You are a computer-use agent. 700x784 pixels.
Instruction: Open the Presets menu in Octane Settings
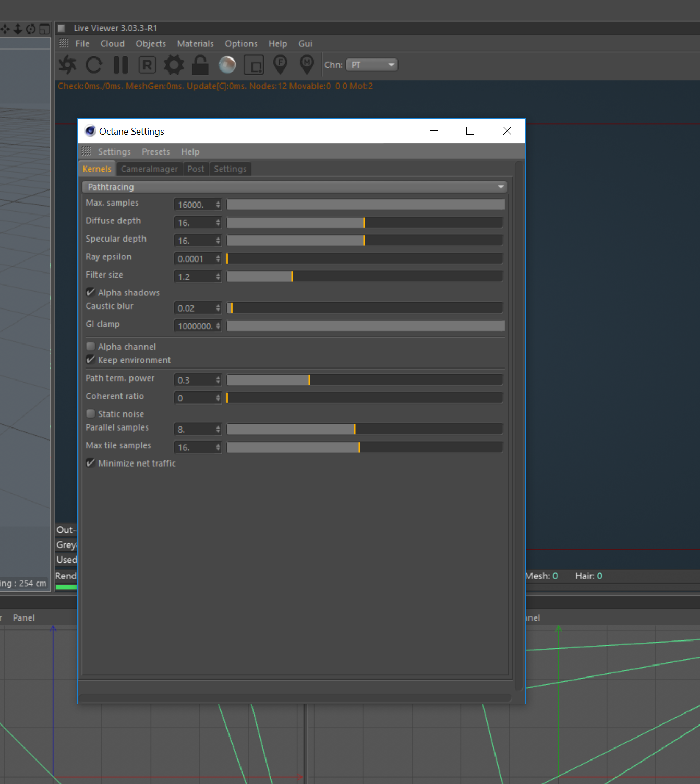coord(156,152)
